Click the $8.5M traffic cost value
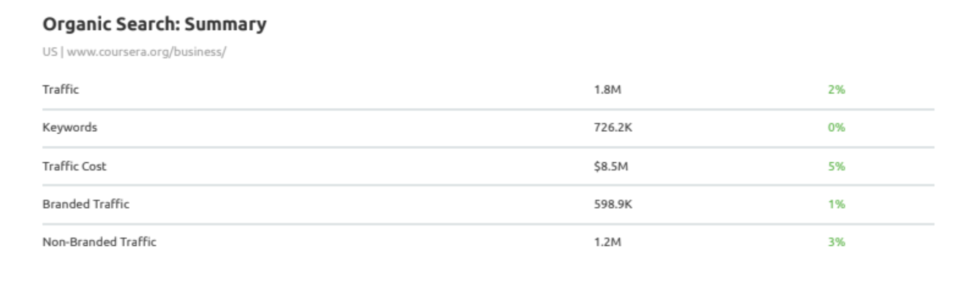 point(611,167)
